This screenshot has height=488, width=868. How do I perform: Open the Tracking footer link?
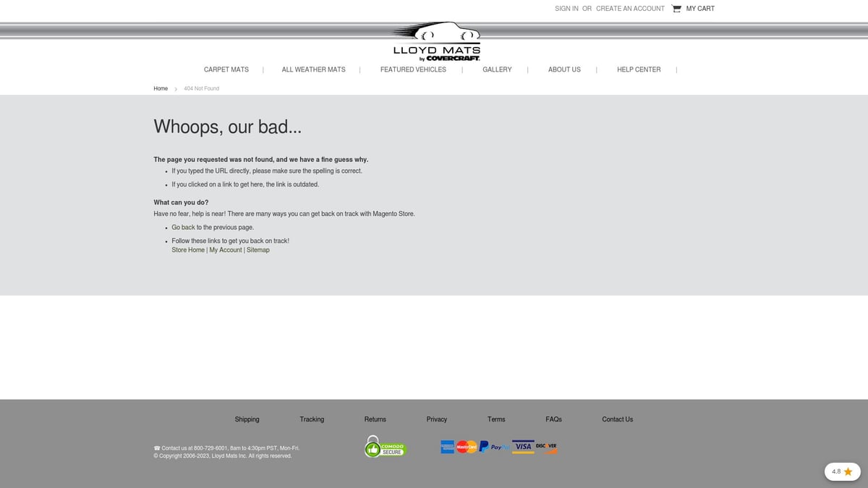pos(312,419)
